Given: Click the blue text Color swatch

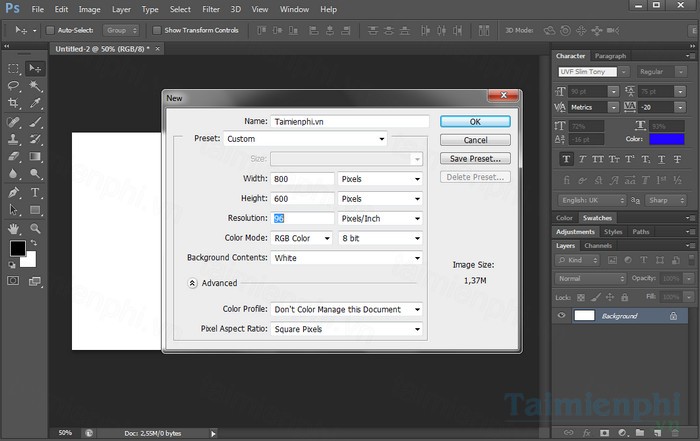Looking at the screenshot, I should [x=667, y=139].
